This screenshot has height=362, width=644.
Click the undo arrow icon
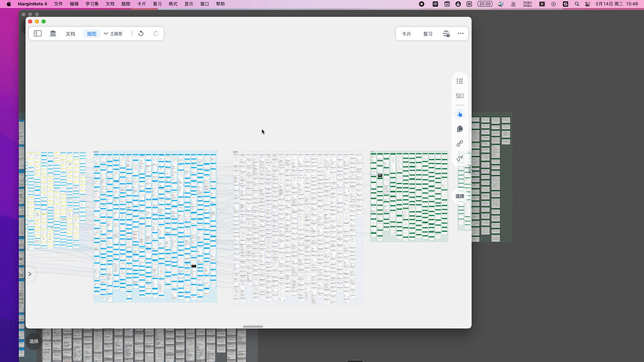click(x=141, y=34)
